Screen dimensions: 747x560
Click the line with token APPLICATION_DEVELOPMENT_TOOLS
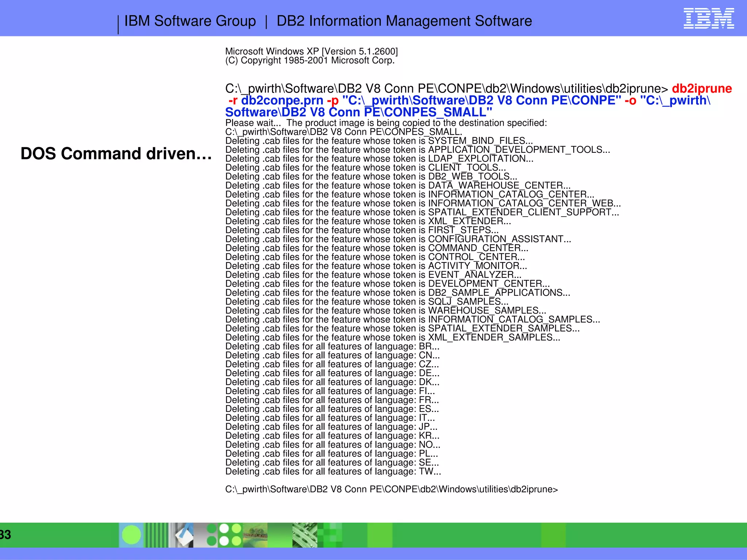click(418, 150)
